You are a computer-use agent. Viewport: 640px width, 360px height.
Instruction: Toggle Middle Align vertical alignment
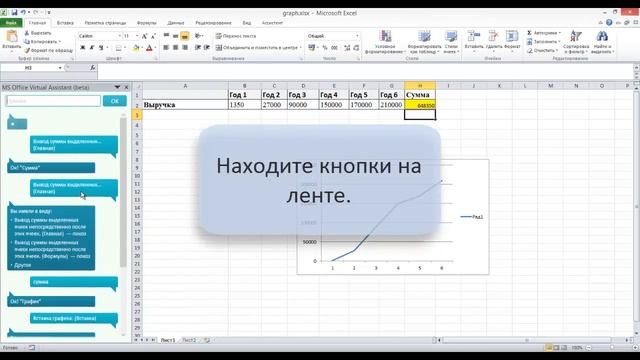coord(176,36)
